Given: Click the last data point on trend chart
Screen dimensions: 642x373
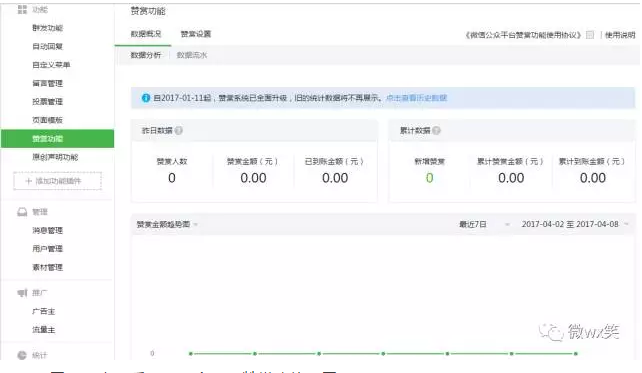Looking at the screenshot, I should point(576,353).
